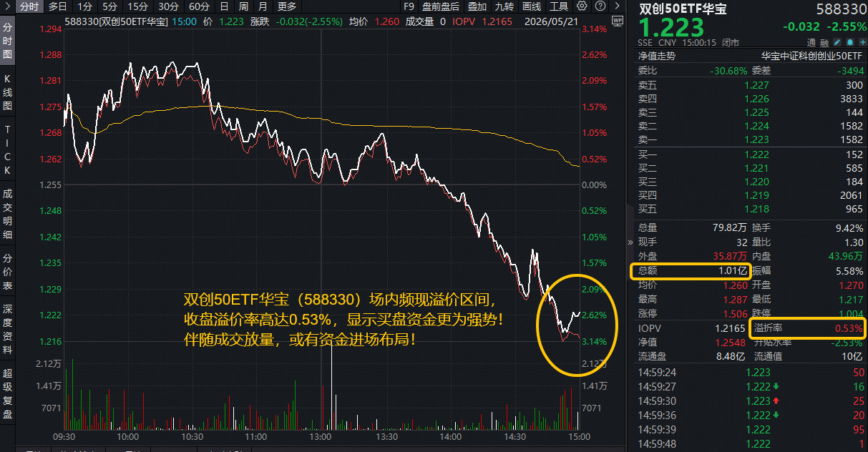Toggle 盘前盘后 pre/post-market display
The width and height of the screenshot is (868, 452).
coord(442,6)
